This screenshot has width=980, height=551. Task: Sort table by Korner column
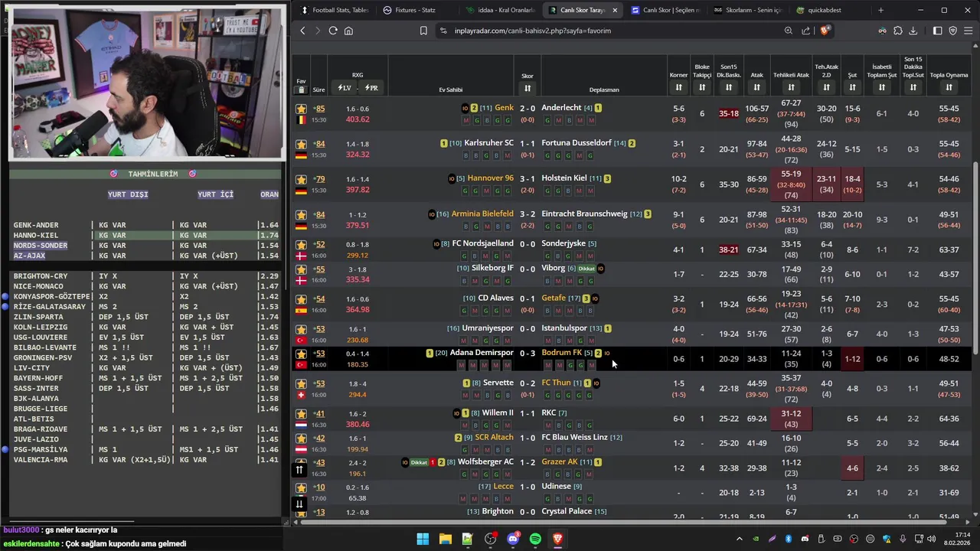[678, 87]
